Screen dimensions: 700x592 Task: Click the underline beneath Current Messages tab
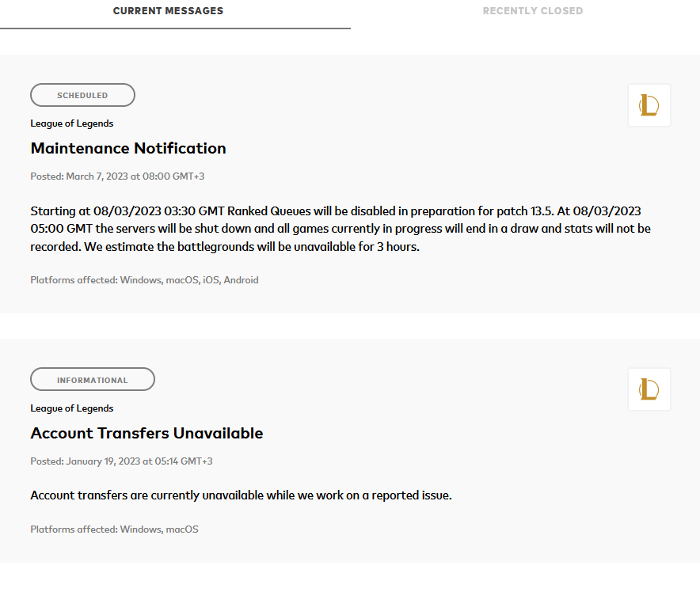point(175,28)
